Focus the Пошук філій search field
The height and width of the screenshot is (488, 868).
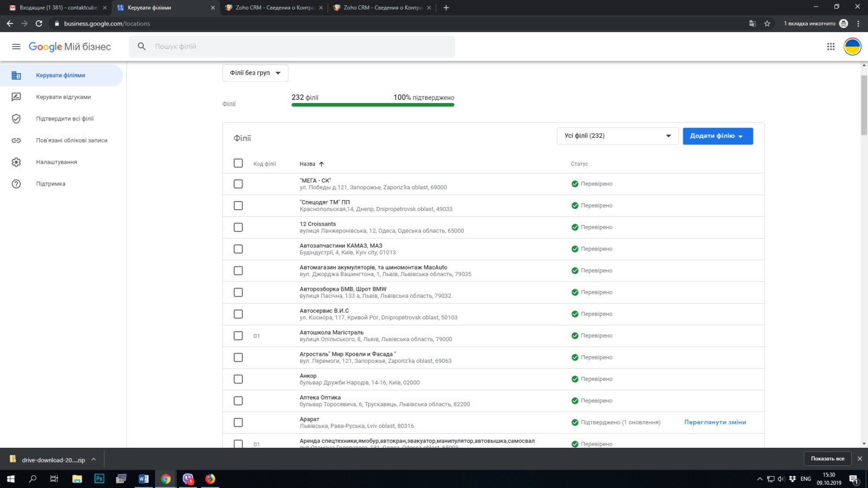pos(292,47)
